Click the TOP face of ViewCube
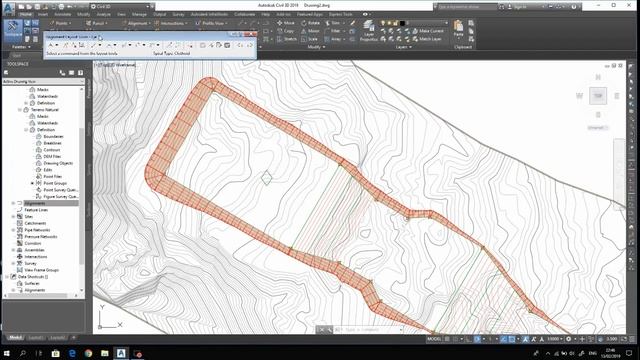 [598, 96]
